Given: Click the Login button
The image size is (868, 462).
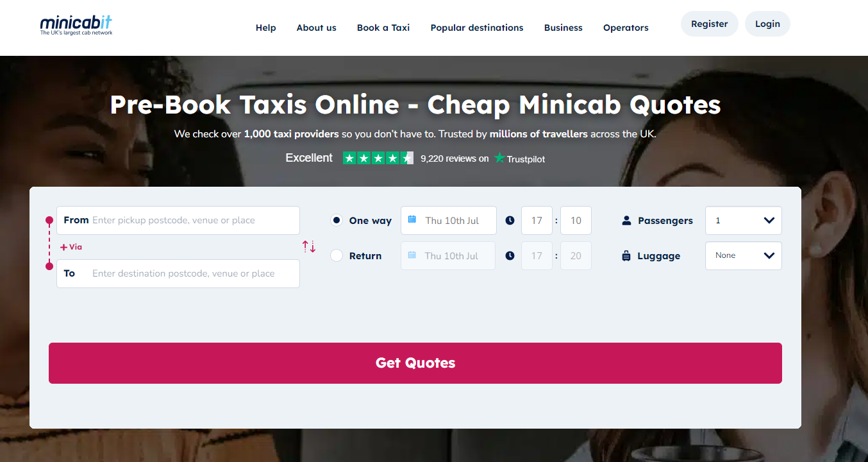Looking at the screenshot, I should tap(767, 24).
